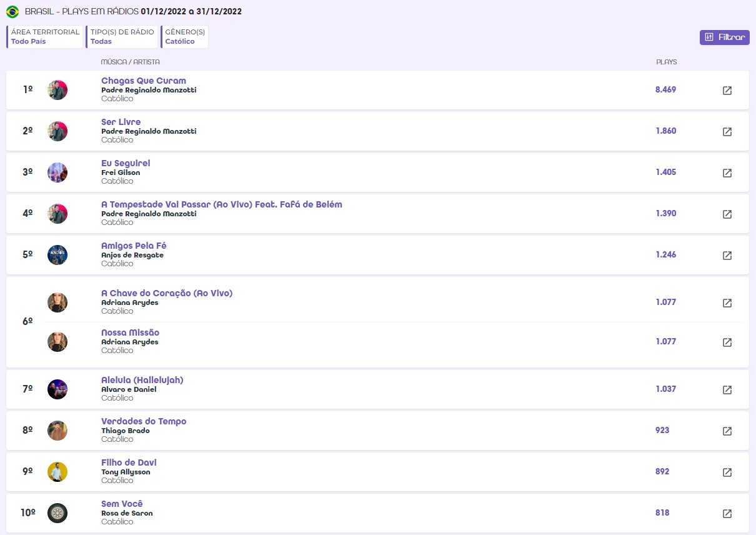Open external link for Amigos Pela Fé
Viewport: 756px width, 535px height.
727,256
